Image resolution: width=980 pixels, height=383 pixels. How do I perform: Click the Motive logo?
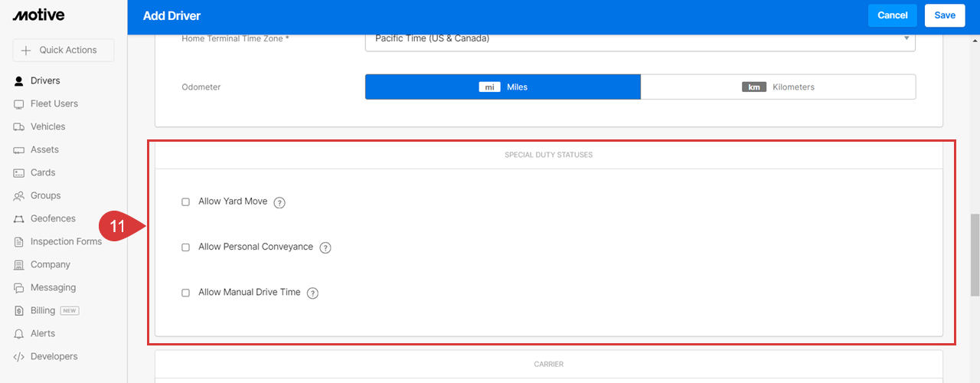(x=38, y=15)
